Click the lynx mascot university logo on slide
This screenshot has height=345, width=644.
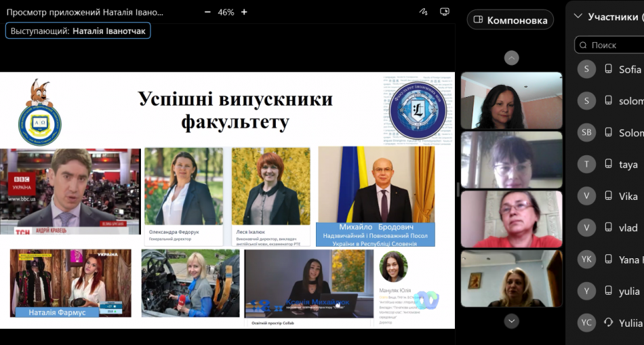tap(39, 112)
